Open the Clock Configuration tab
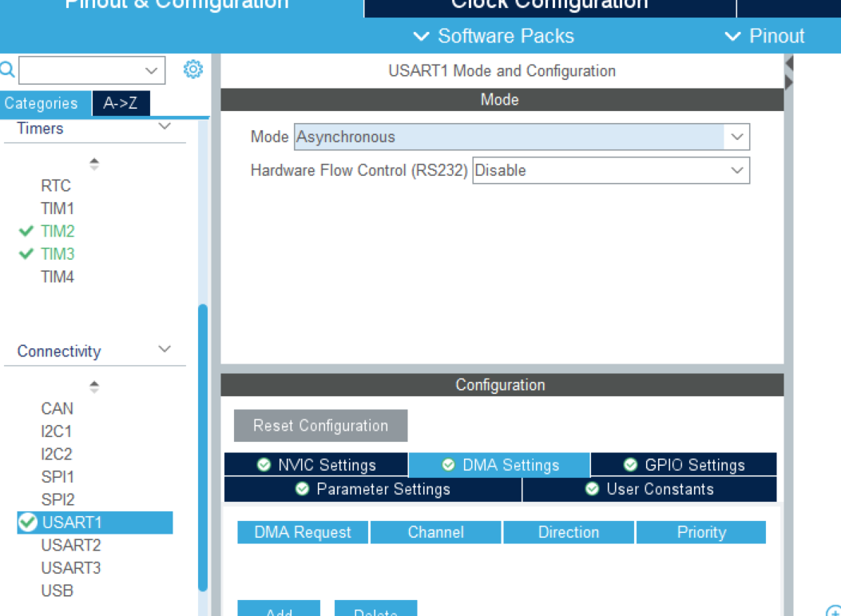This screenshot has width=841, height=616. (x=549, y=7)
